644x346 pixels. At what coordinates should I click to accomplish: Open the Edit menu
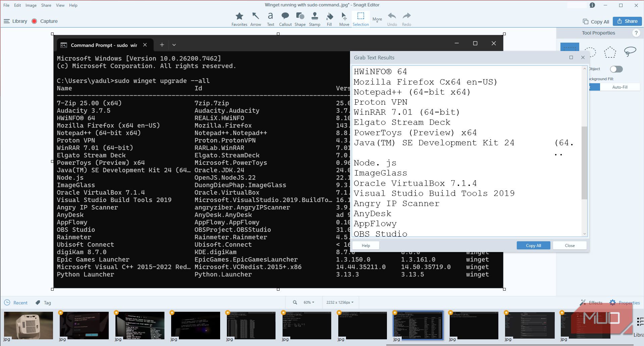(17, 5)
